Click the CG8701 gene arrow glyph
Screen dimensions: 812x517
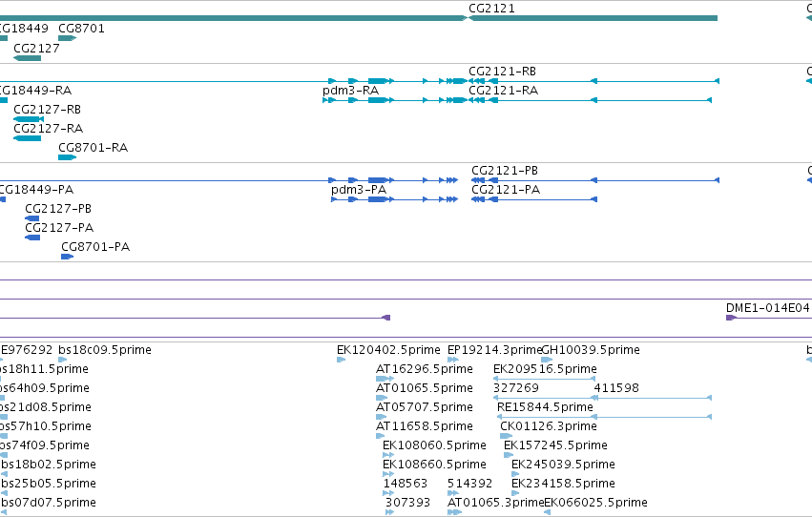point(68,38)
